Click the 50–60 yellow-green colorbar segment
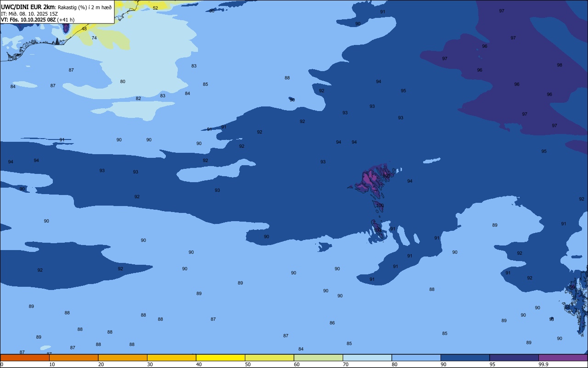The width and height of the screenshot is (588, 368). tap(269, 357)
